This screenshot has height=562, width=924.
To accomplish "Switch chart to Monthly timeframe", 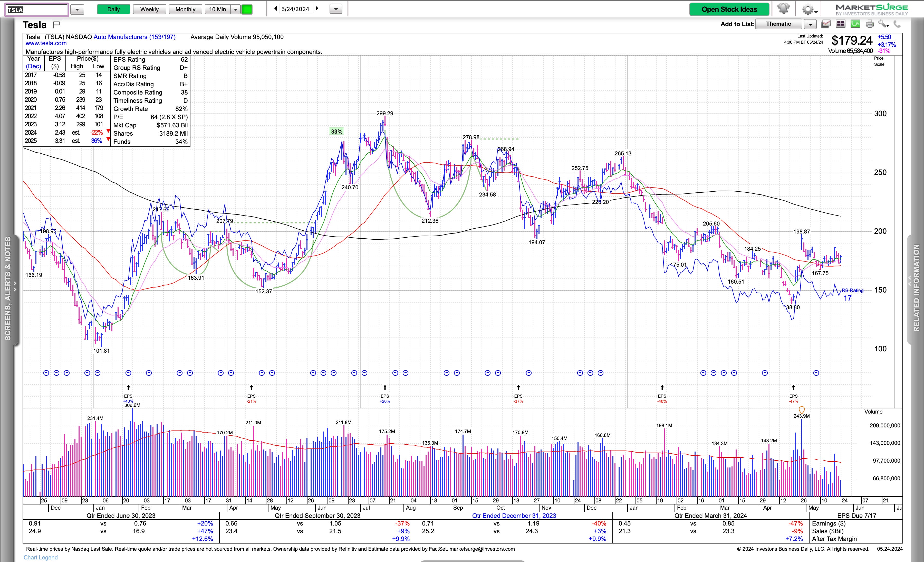I will (185, 10).
